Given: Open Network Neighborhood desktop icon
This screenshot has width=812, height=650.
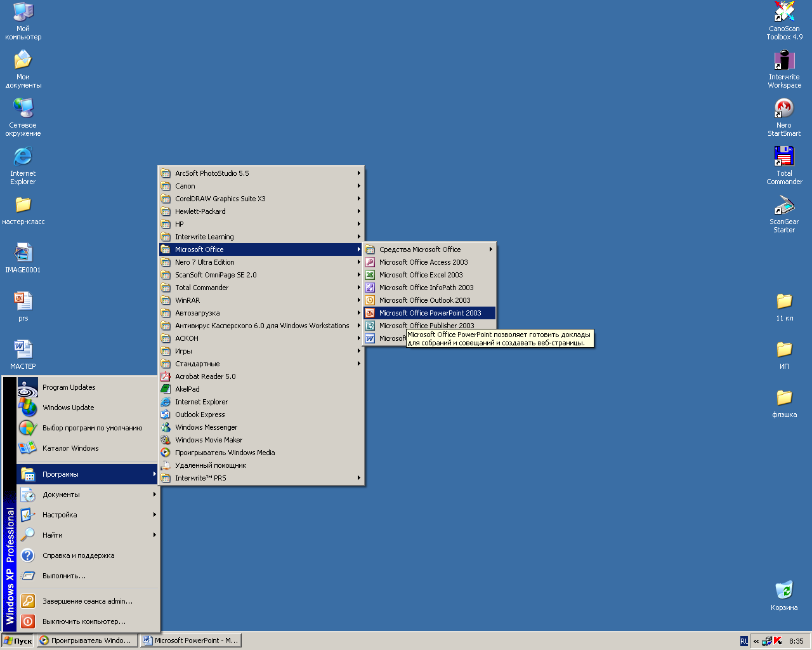Looking at the screenshot, I should pyautogui.click(x=23, y=117).
